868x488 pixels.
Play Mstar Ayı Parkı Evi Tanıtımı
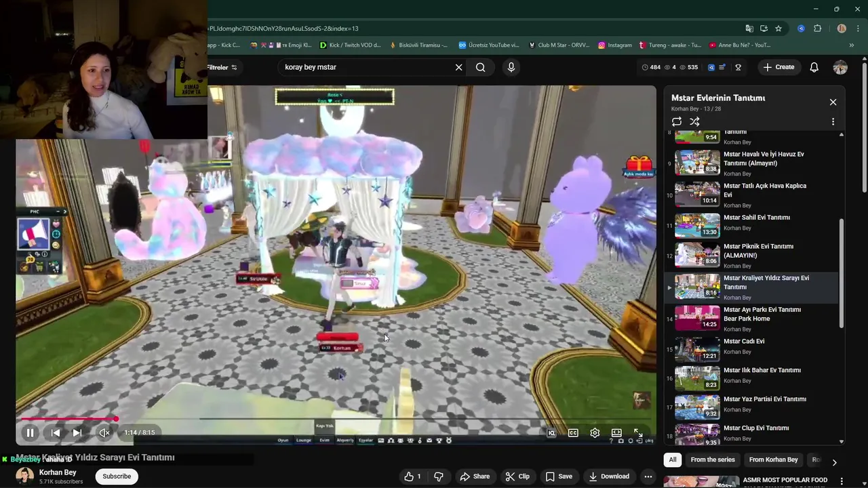coord(753,319)
